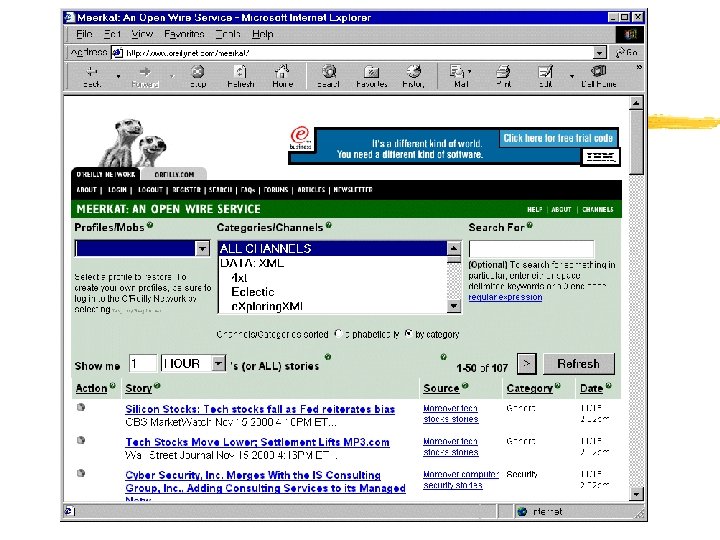Click the Stop toolbar icon
The height and width of the screenshot is (540, 720).
pyautogui.click(x=198, y=72)
